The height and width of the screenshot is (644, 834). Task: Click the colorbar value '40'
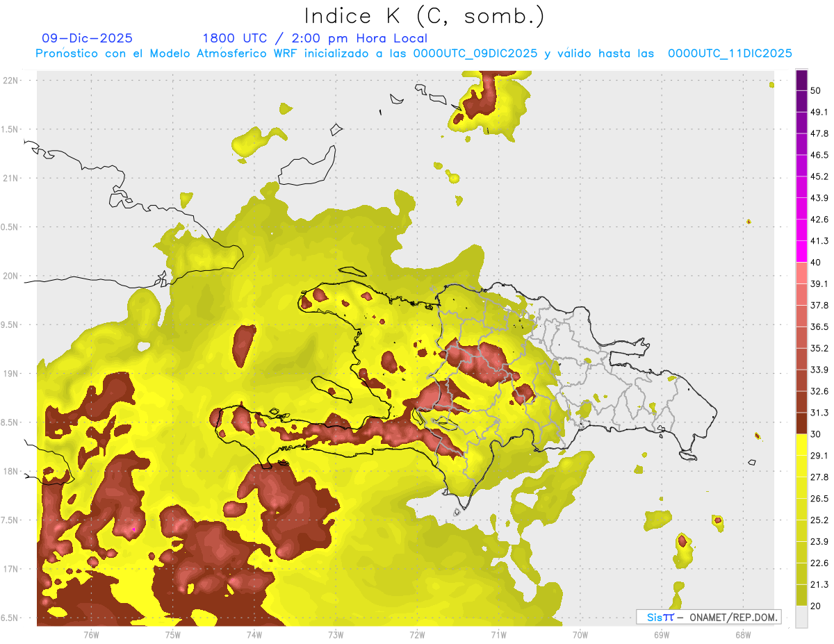point(816,263)
